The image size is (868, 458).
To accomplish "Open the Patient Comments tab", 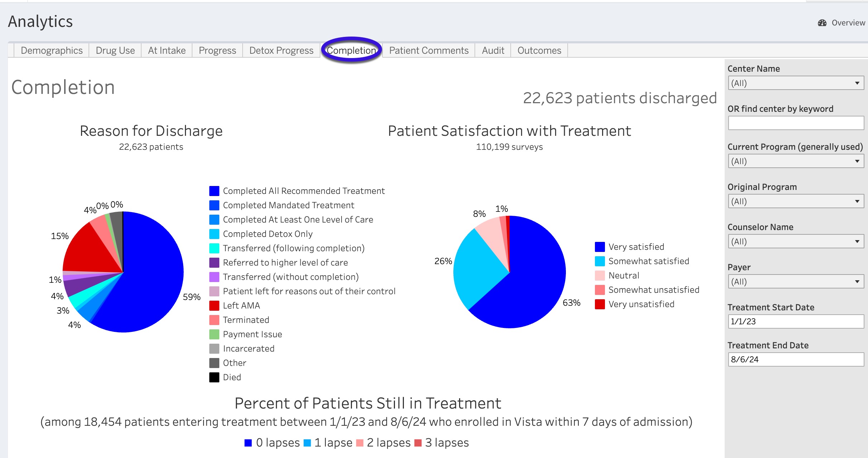I will [429, 51].
